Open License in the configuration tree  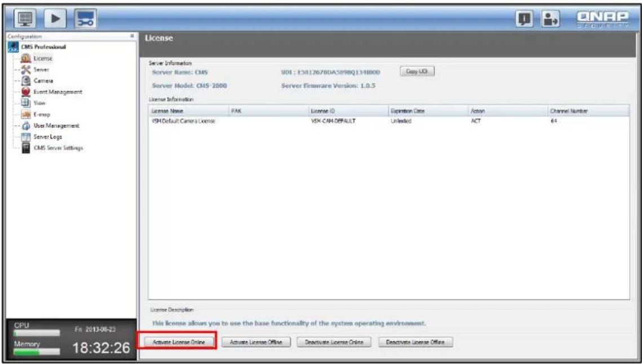[x=43, y=59]
